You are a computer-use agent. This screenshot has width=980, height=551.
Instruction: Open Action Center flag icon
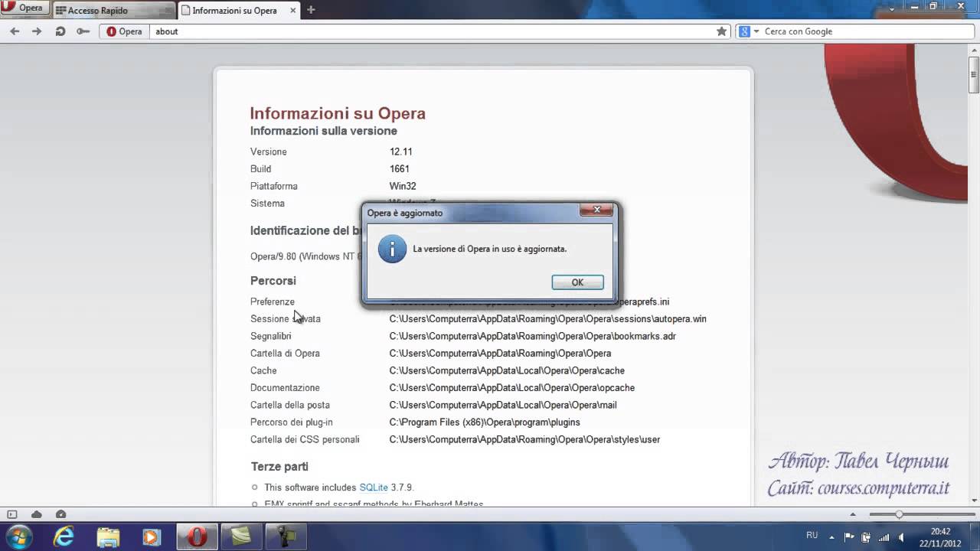pyautogui.click(x=851, y=536)
